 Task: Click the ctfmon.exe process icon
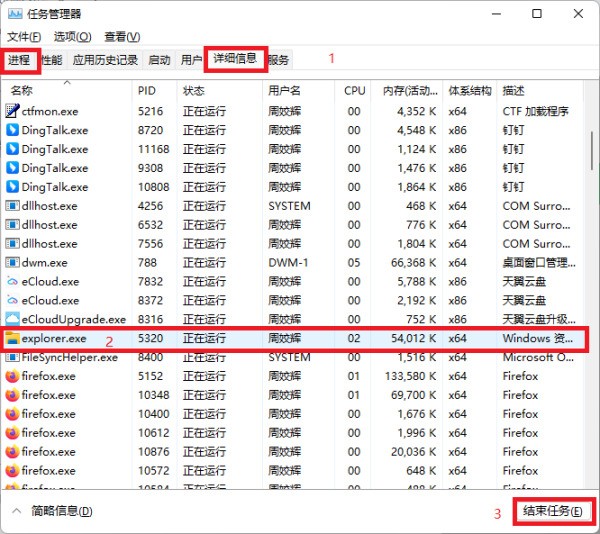pyautogui.click(x=12, y=112)
